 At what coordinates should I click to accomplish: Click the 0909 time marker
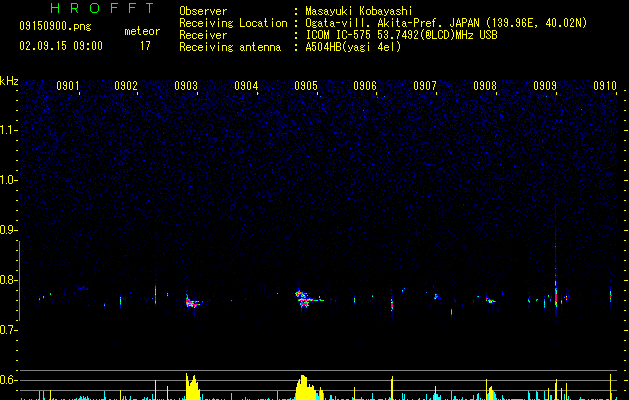pos(545,86)
